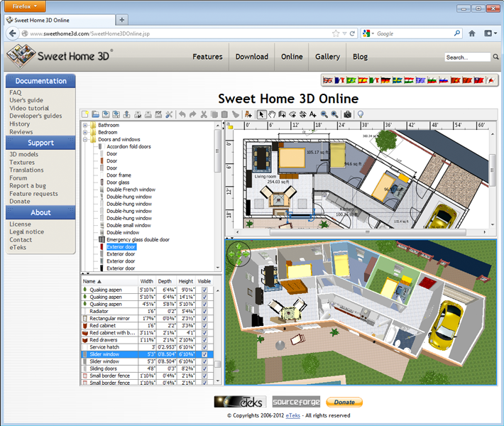Click the Save As toolbar icon
Screen dimensions: 504x426
(x=116, y=114)
